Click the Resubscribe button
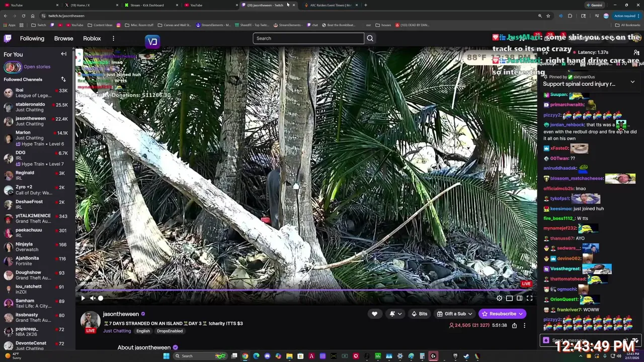The height and width of the screenshot is (362, 644). point(502,314)
